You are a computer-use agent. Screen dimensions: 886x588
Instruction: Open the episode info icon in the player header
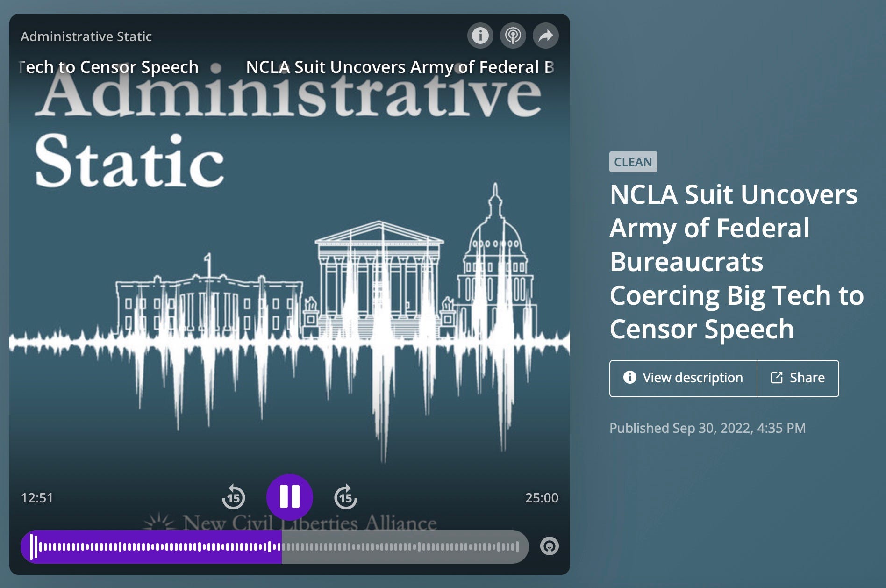(x=480, y=36)
